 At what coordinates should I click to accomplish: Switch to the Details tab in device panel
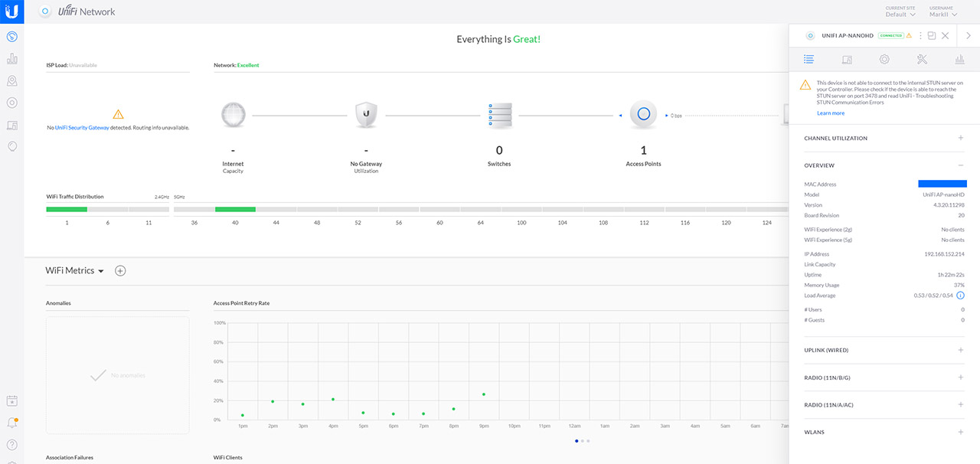(808, 59)
